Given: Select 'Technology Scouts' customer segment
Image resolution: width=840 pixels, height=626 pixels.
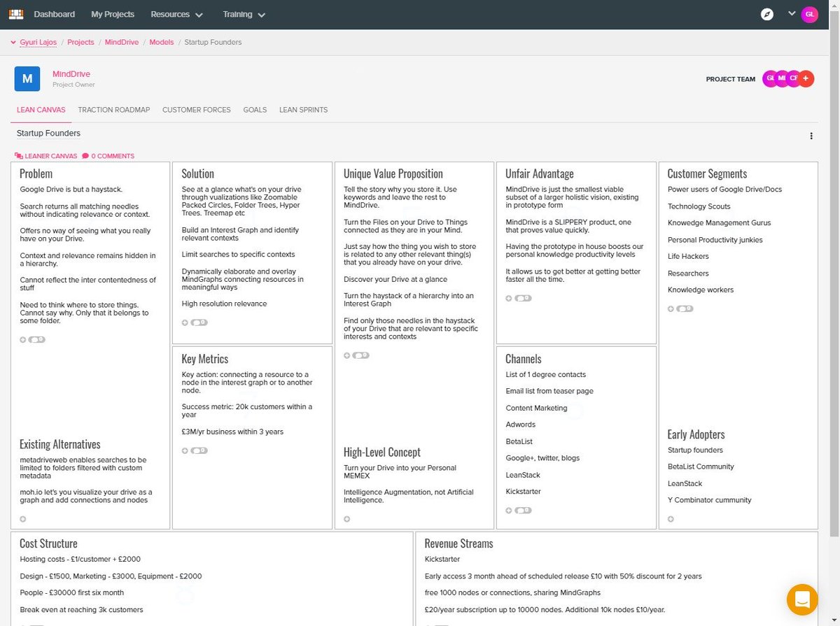Looking at the screenshot, I should tap(699, 206).
